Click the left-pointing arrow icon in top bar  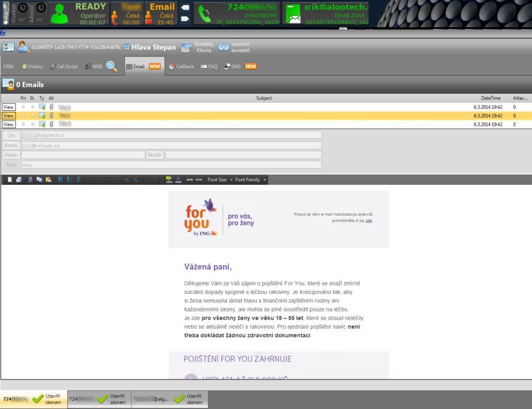[185, 7]
